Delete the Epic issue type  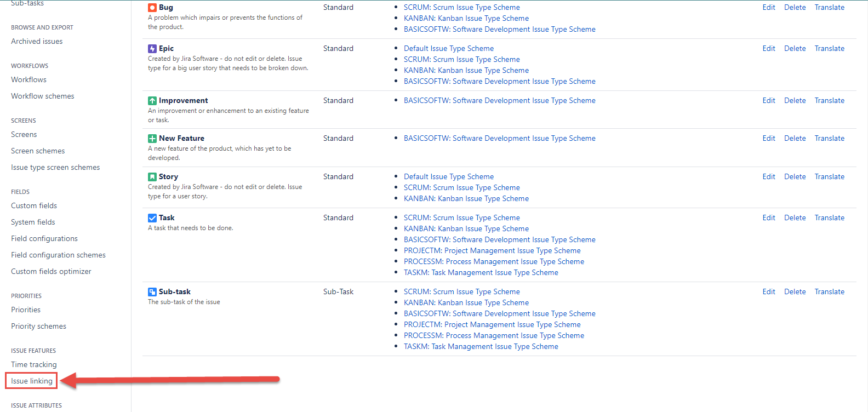pyautogui.click(x=795, y=49)
